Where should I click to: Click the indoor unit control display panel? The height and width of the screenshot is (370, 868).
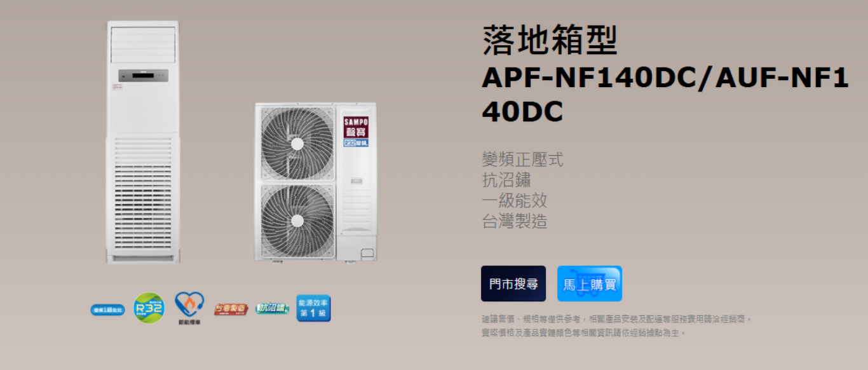(x=142, y=76)
